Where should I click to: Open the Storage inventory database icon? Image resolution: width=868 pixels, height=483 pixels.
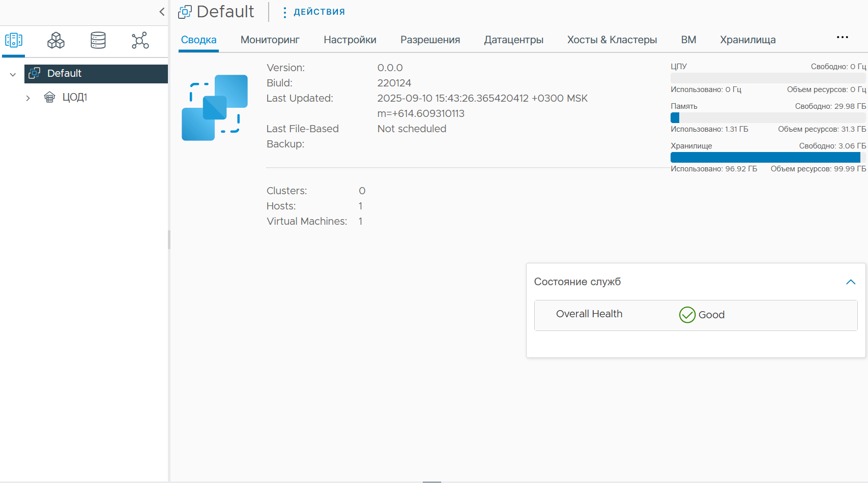pos(98,40)
